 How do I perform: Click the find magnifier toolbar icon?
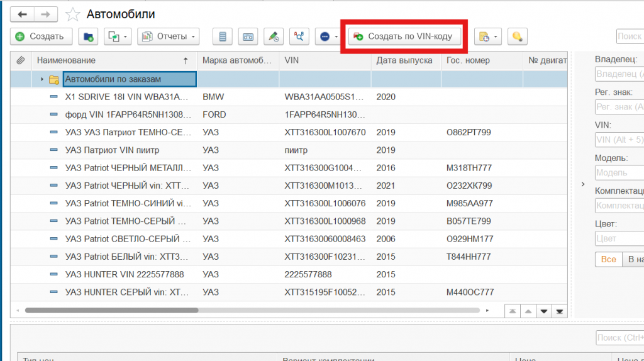click(299, 36)
